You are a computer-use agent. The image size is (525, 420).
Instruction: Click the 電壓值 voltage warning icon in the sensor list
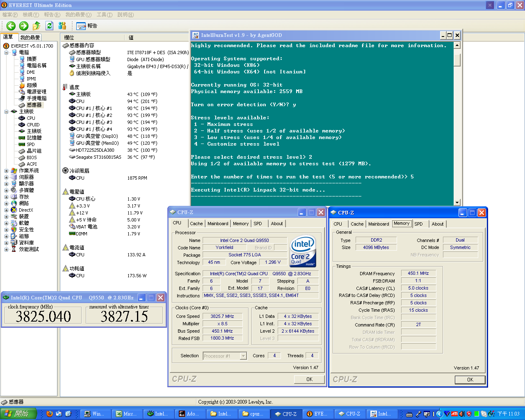click(x=65, y=192)
